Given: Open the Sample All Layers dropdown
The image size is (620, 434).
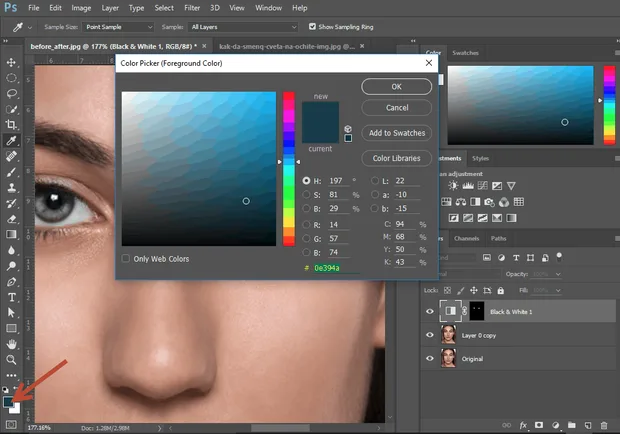Looking at the screenshot, I should pyautogui.click(x=242, y=27).
